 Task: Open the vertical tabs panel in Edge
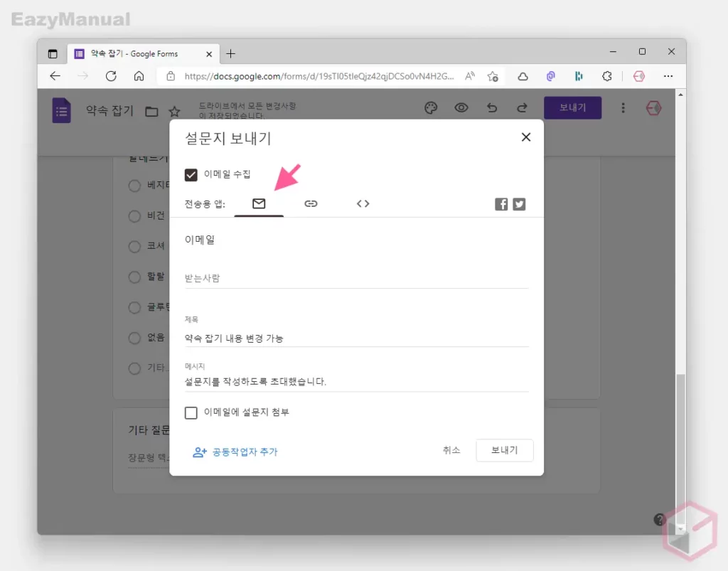53,53
